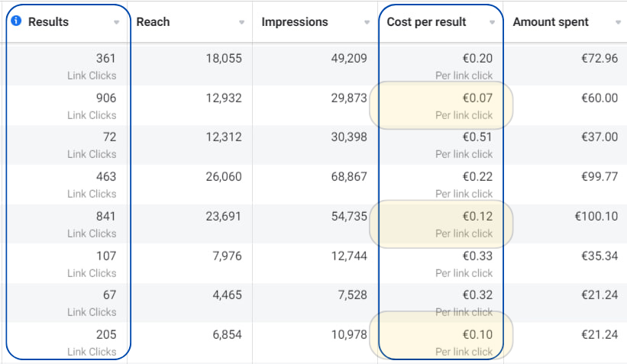Open the Amount spent column dropdown arrow
627x364 pixels.
pos(617,22)
